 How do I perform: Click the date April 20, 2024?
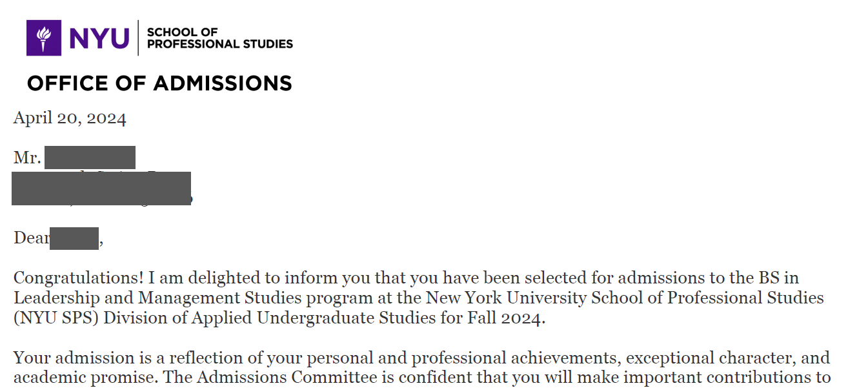point(70,119)
